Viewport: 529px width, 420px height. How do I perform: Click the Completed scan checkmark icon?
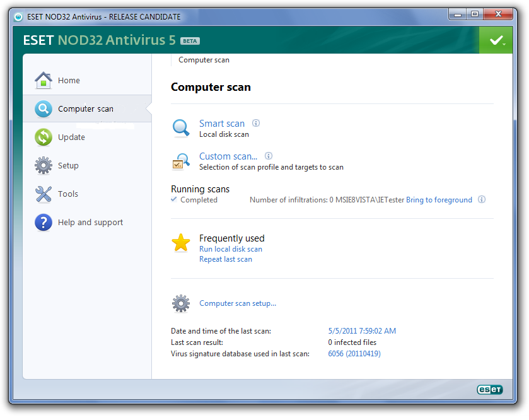pos(174,199)
